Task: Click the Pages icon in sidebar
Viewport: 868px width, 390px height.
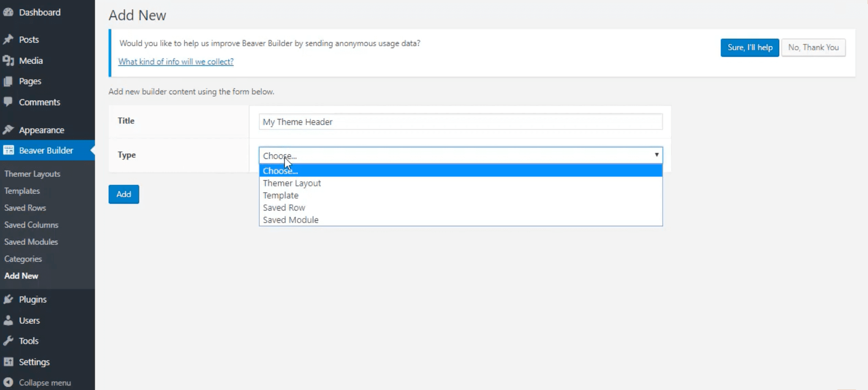Action: (x=8, y=81)
